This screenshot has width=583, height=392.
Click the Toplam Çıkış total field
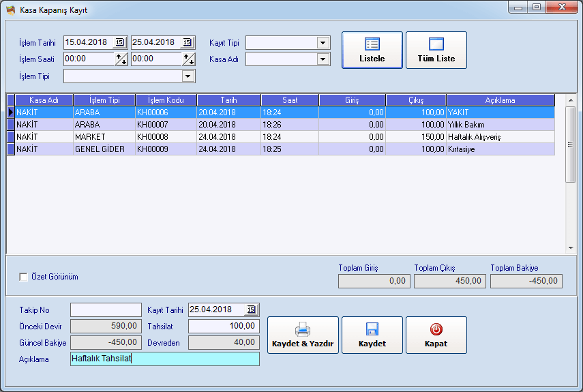[450, 282]
